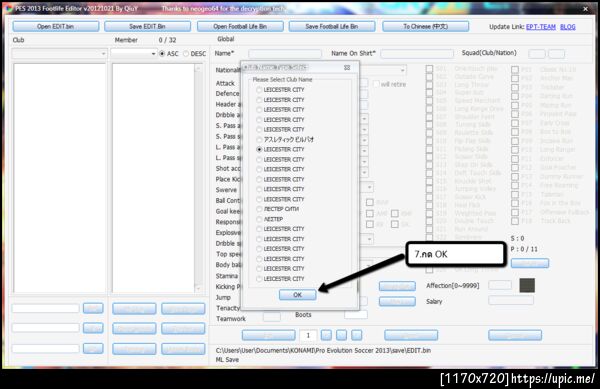The width and height of the screenshot is (600, 389).
Task: Enable P01 Classic No.10 checkbox
Action: [515, 70]
